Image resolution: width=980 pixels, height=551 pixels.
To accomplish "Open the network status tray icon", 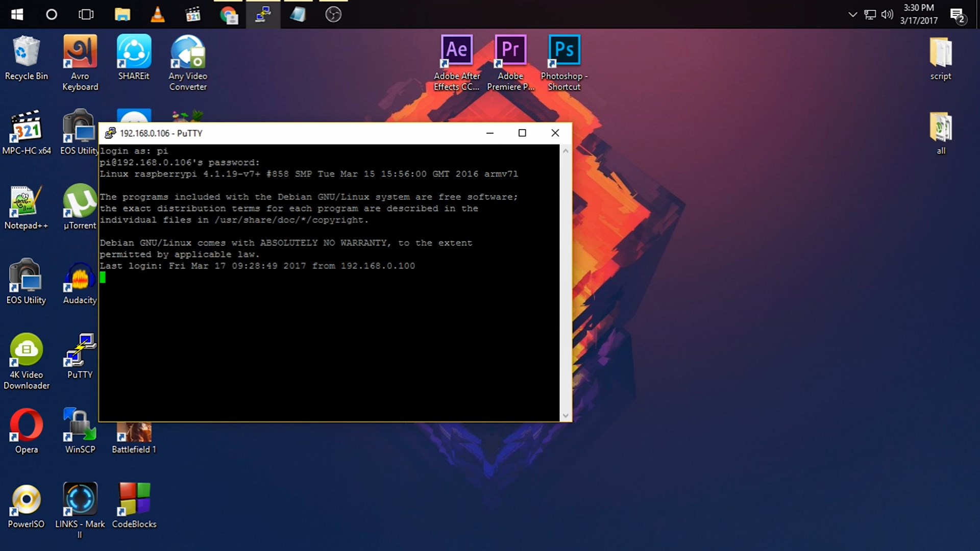I will (870, 14).
